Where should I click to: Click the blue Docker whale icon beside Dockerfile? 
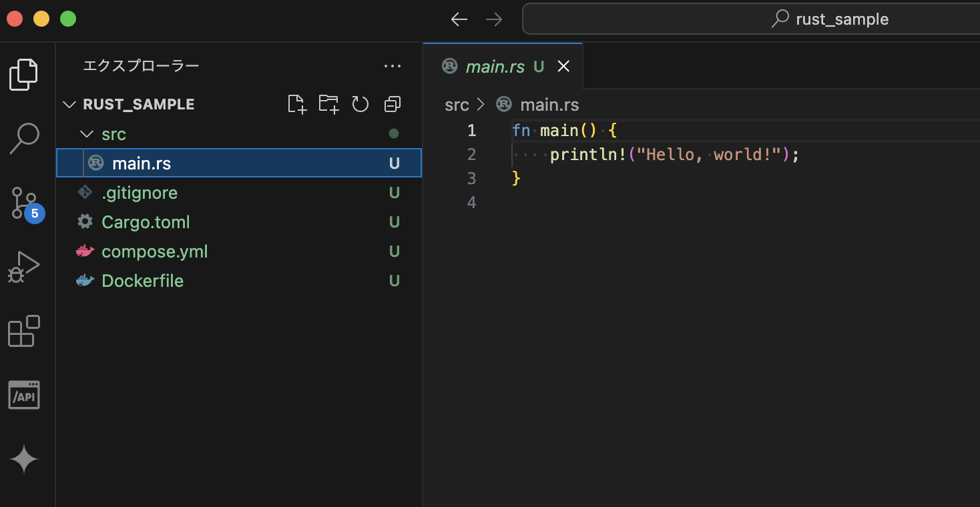click(x=85, y=280)
